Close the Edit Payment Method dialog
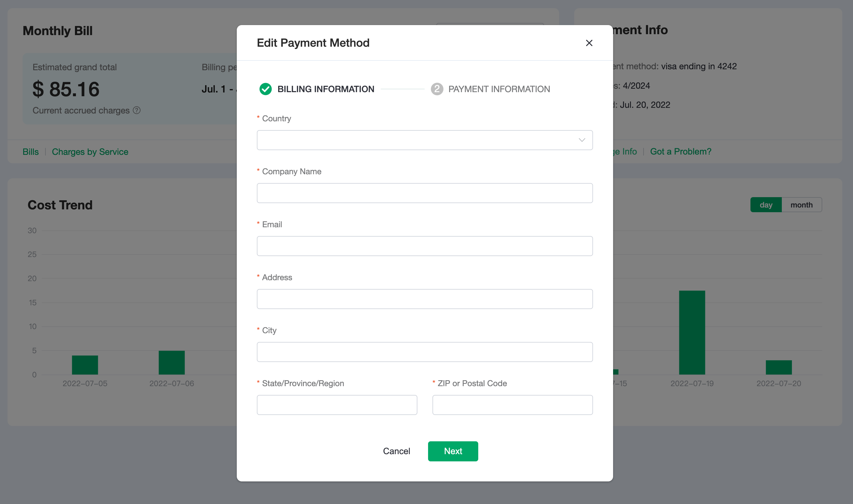The width and height of the screenshot is (853, 504). tap(589, 43)
